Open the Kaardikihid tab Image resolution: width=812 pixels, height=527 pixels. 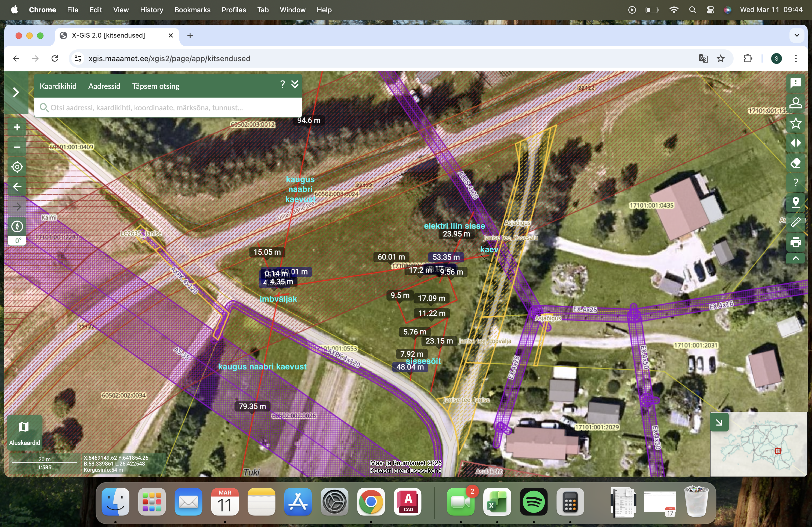click(58, 86)
